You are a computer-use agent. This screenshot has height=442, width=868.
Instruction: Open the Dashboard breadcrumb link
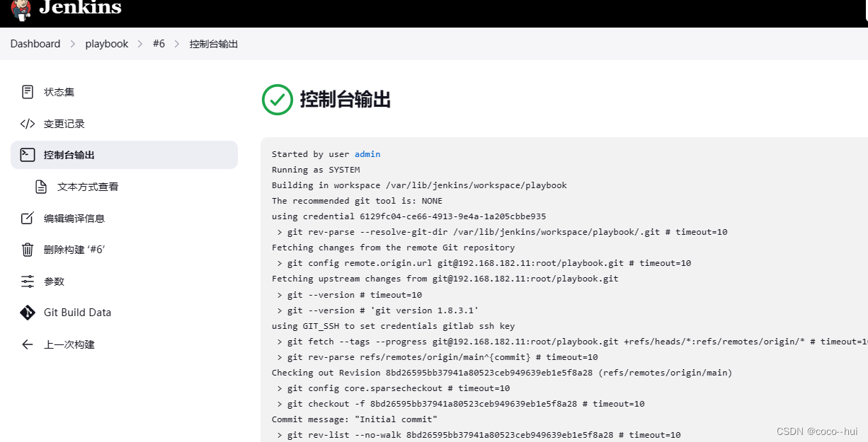[x=35, y=43]
